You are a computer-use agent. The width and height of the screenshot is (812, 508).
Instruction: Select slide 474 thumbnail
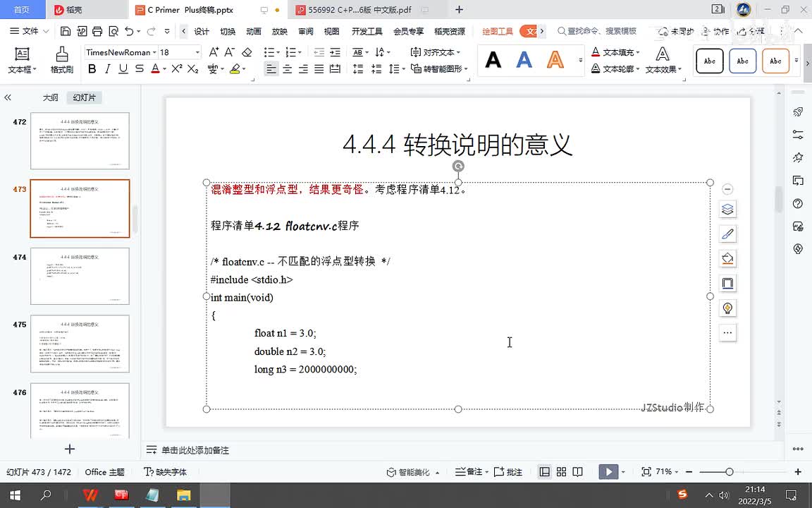(x=80, y=276)
